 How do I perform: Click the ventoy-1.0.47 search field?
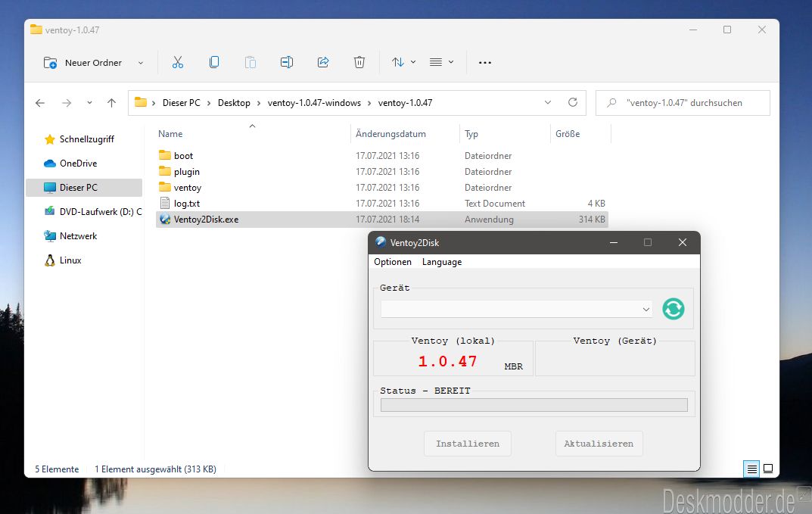tap(683, 103)
